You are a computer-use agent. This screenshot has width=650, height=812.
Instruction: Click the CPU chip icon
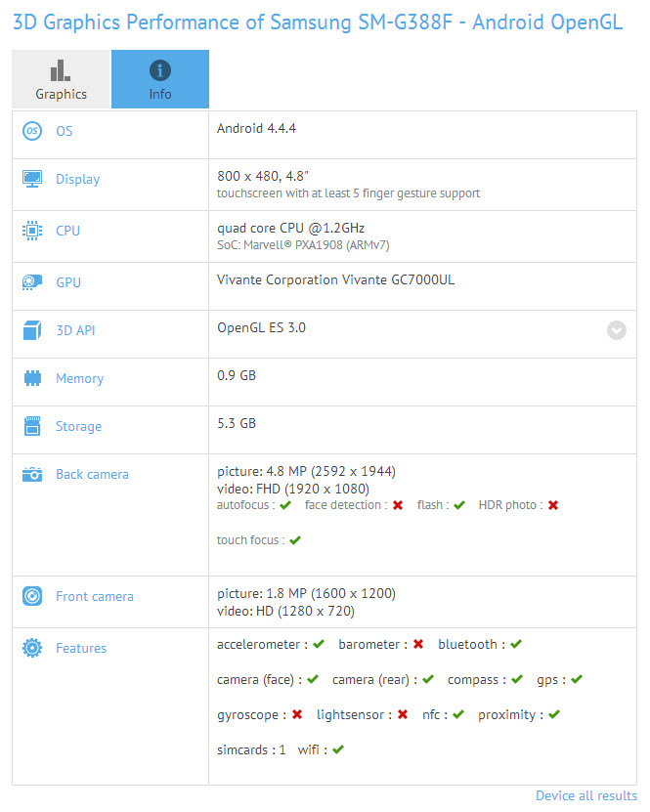tap(32, 231)
